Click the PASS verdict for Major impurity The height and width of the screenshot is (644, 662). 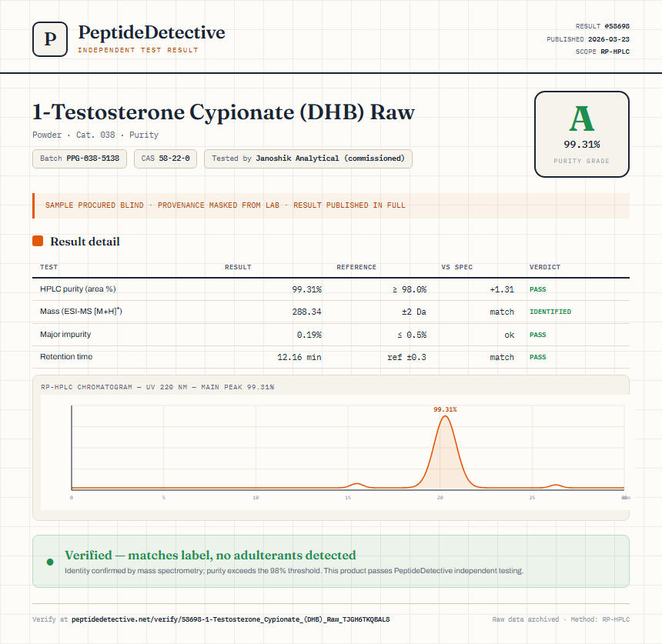point(538,335)
